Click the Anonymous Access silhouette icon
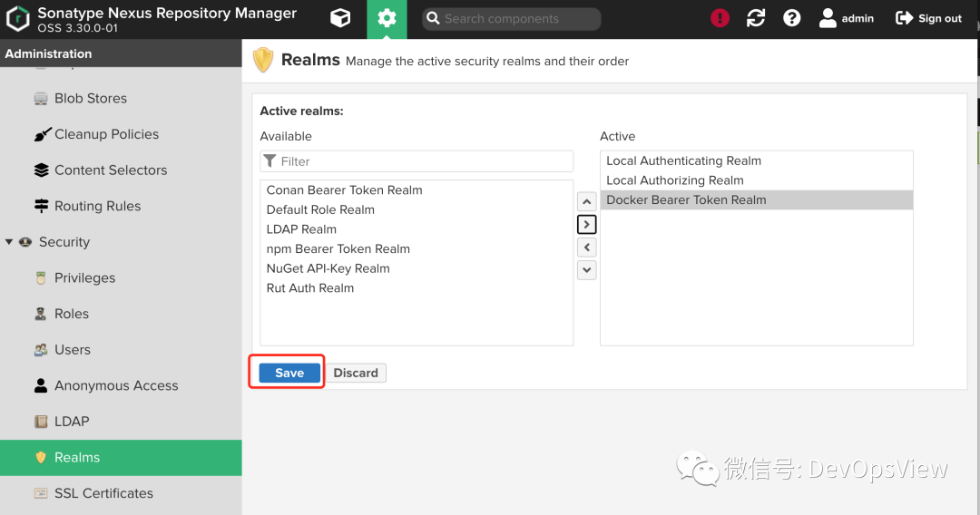980x515 pixels. pos(41,385)
